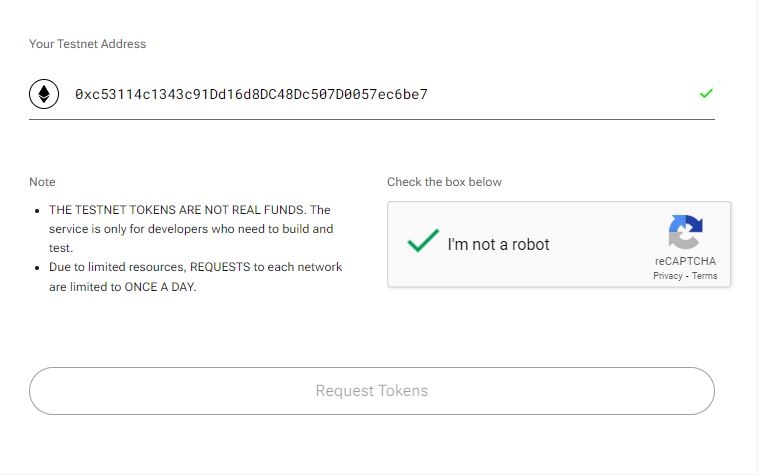Click the "Note" heading
The height and width of the screenshot is (475, 758).
[x=42, y=182]
